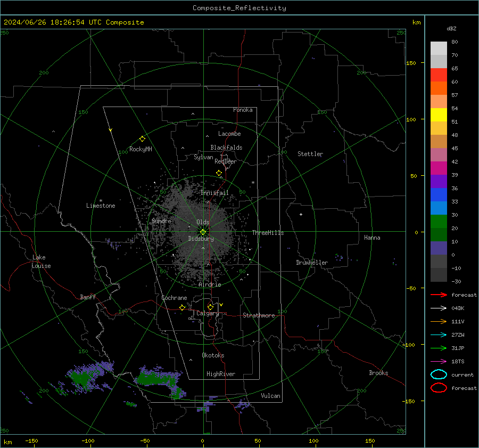This screenshot has height=448, width=479.
Task: Select the yellow 51-54 dBZ color swatch
Action: pos(439,115)
